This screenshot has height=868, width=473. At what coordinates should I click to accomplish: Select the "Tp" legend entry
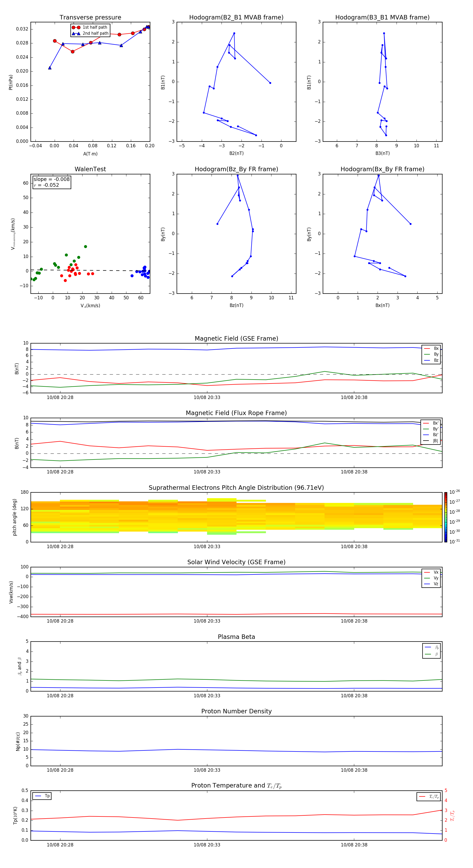point(42,796)
